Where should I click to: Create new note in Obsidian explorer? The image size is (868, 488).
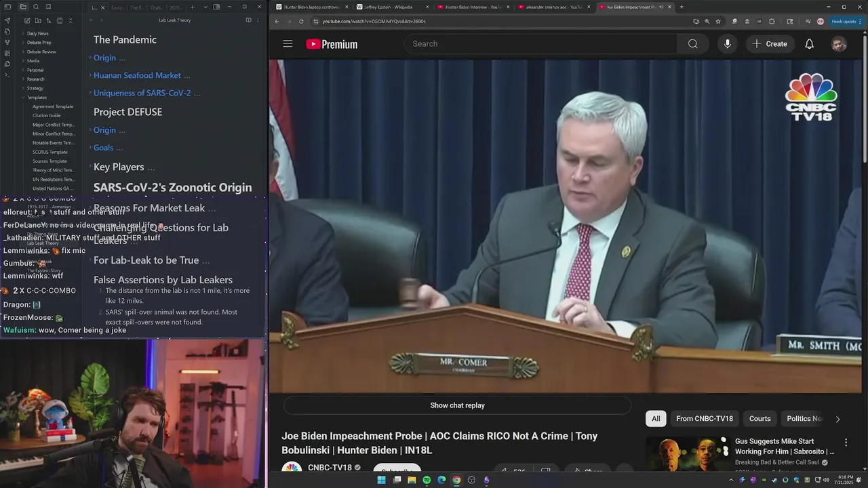click(27, 20)
